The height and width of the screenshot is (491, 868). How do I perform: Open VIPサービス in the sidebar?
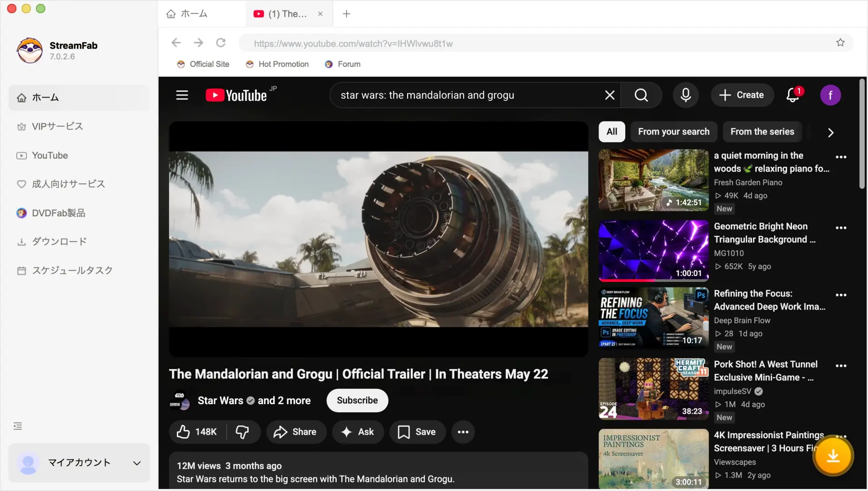pyautogui.click(x=79, y=126)
